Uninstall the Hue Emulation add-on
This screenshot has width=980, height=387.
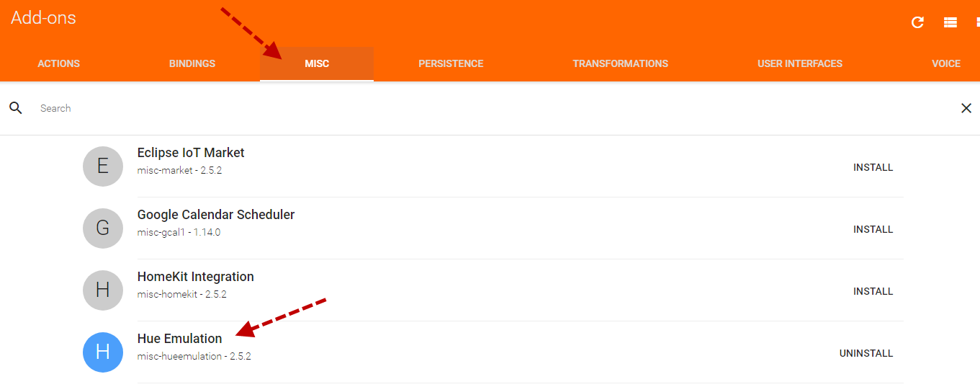(x=866, y=353)
